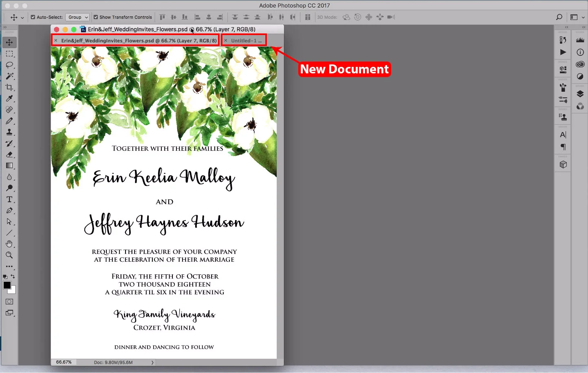
Task: Reset to default foreground and background colors
Action: (5, 277)
